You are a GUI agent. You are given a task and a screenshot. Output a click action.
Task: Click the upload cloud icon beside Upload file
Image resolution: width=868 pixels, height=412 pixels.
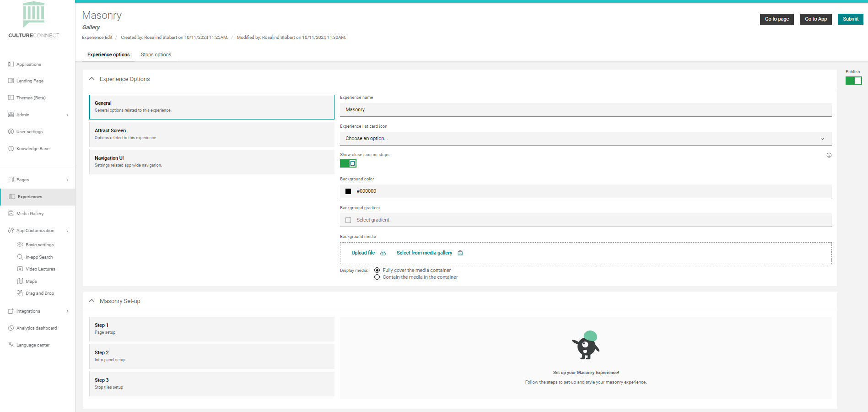(383, 253)
